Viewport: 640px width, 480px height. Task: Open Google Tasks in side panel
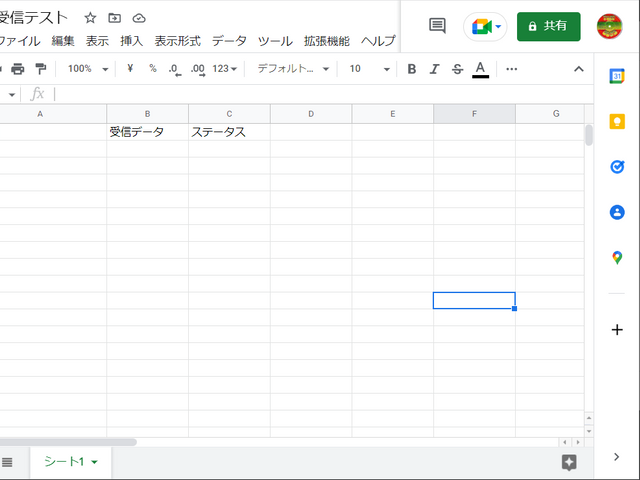[x=617, y=167]
